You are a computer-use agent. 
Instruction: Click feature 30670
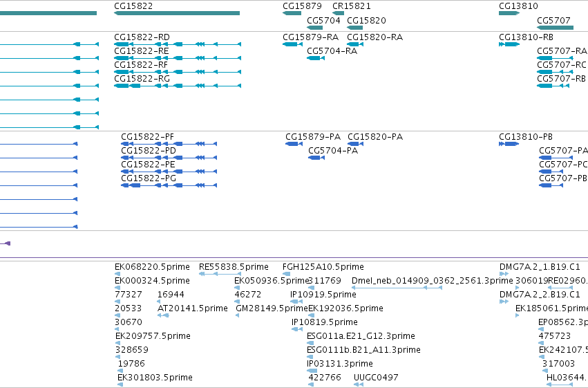click(x=117, y=329)
